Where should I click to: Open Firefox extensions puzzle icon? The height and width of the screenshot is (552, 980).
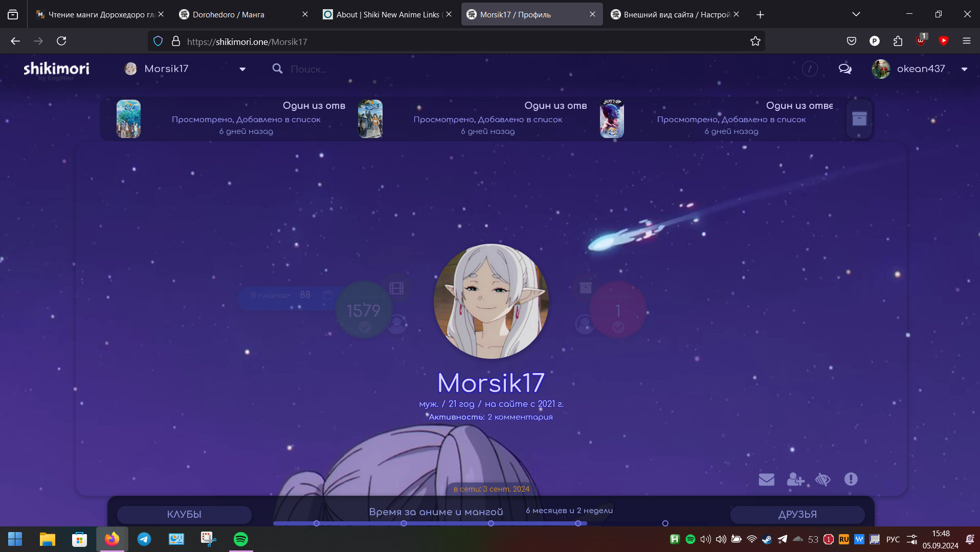[x=898, y=41]
